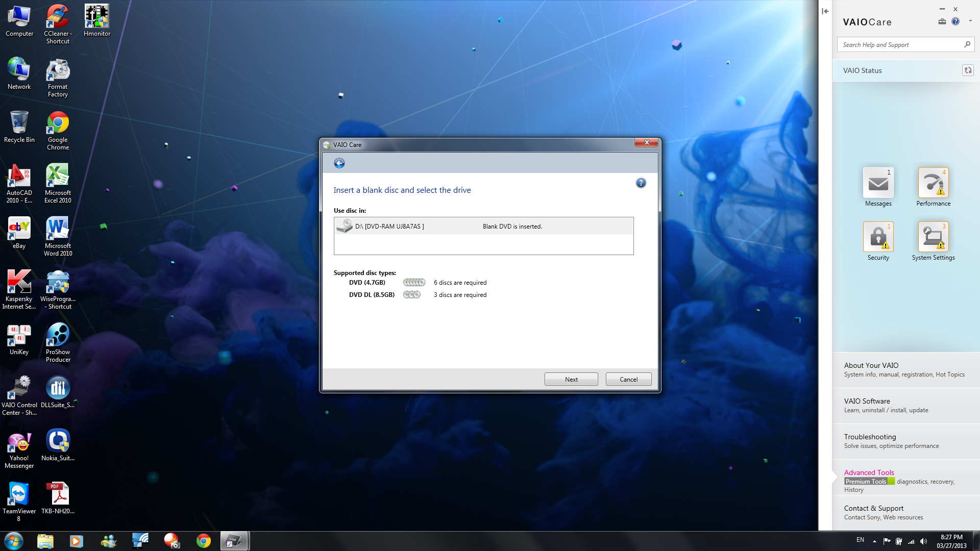Screen dimensions: 980x551
Task: Show hidden system tray icons arrow
Action: tap(874, 541)
